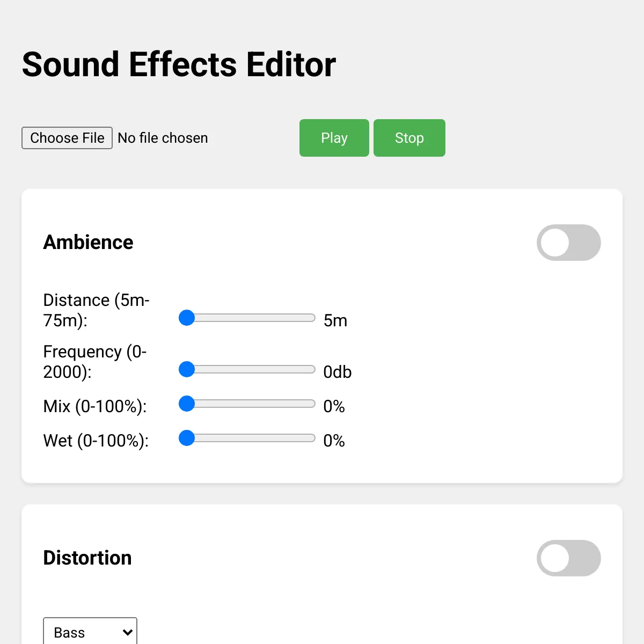Image resolution: width=644 pixels, height=644 pixels.
Task: Click the "No file chosen" text
Action: [163, 138]
